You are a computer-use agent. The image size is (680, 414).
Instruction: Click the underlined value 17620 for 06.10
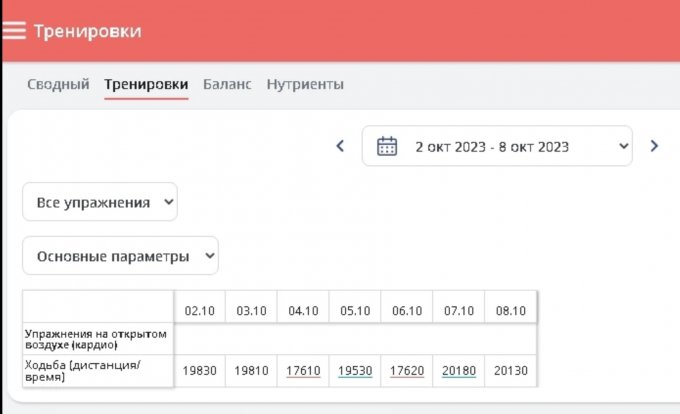407,371
